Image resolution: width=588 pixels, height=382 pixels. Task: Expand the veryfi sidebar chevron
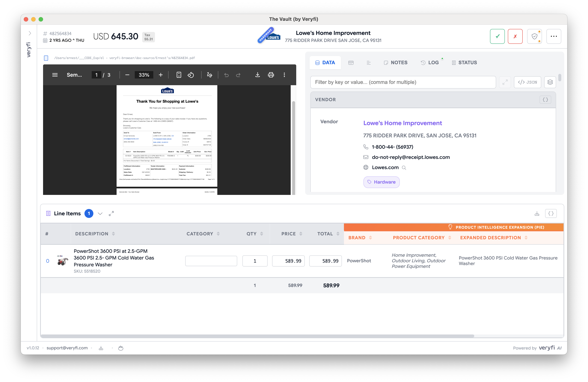coord(30,33)
